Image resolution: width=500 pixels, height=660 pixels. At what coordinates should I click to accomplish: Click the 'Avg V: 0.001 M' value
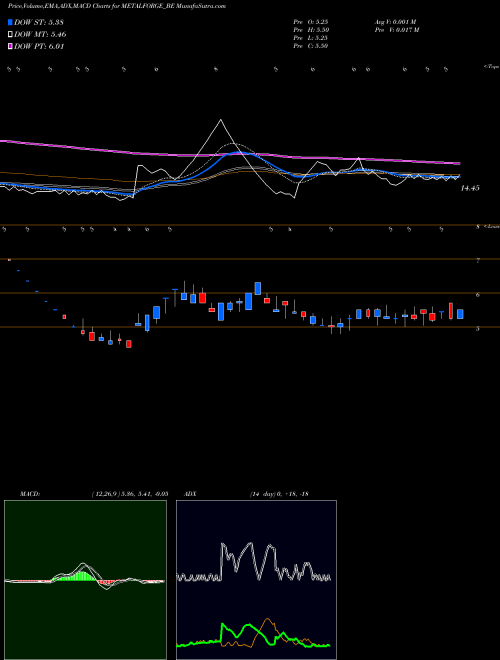click(x=395, y=22)
